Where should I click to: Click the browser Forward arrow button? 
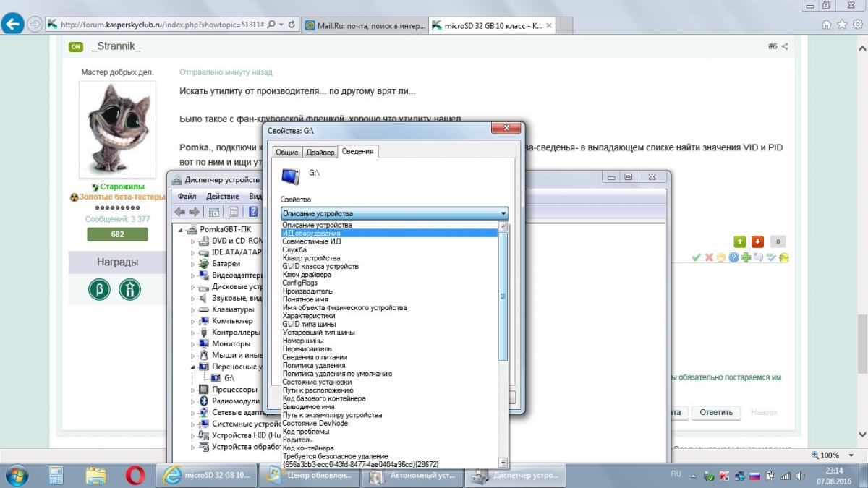[34, 24]
